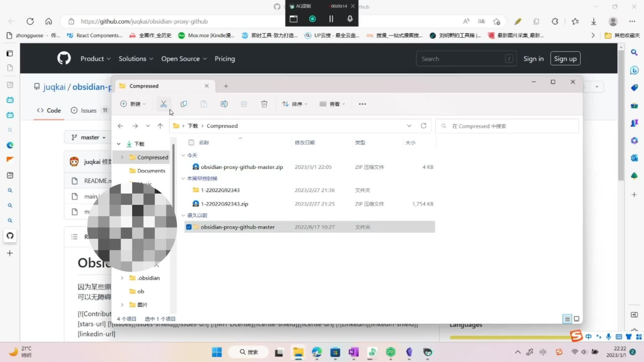Click the Sign up button on GitHub

(565, 59)
